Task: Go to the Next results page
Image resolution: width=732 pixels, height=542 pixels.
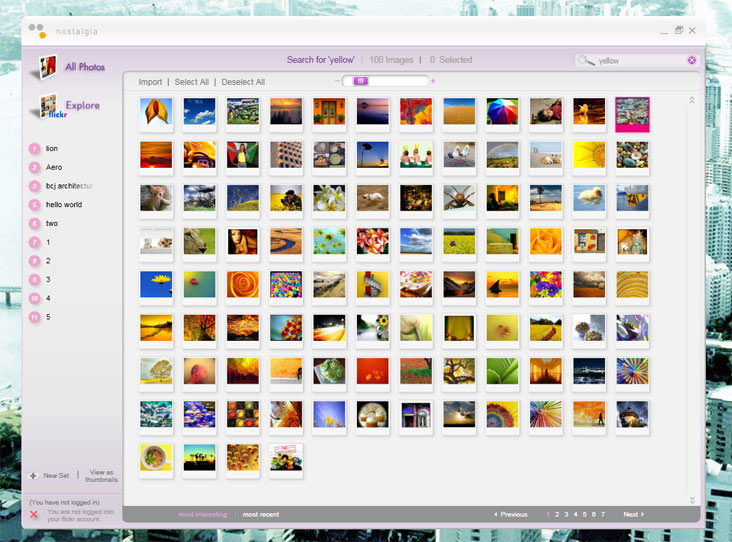Action: point(633,514)
